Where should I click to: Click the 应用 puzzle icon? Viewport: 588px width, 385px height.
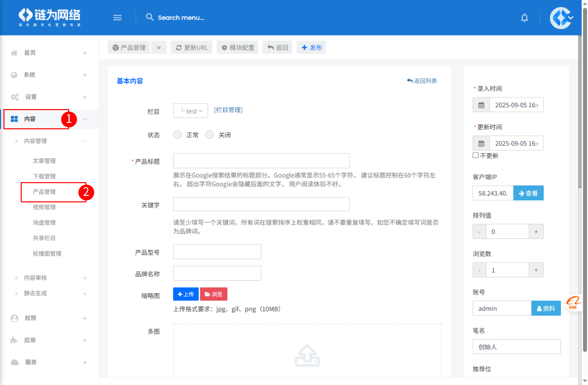pos(14,340)
